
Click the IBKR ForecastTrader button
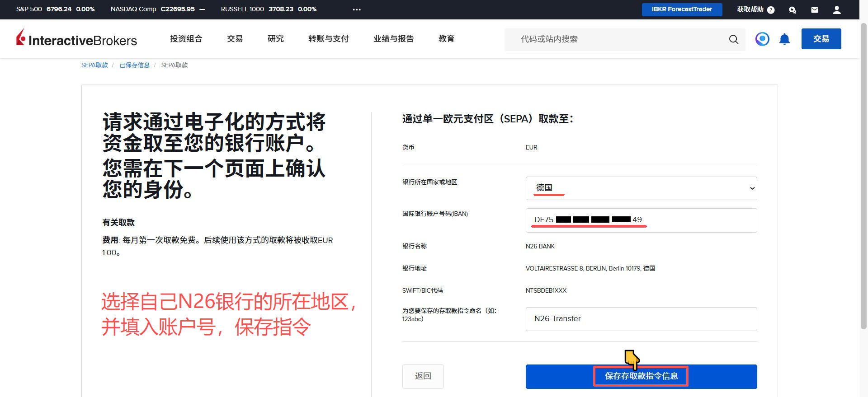click(682, 9)
